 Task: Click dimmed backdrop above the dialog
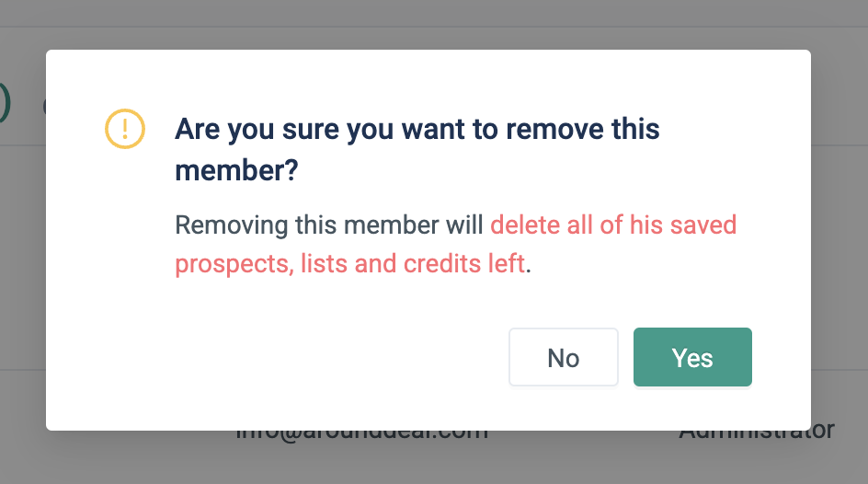pyautogui.click(x=432, y=23)
